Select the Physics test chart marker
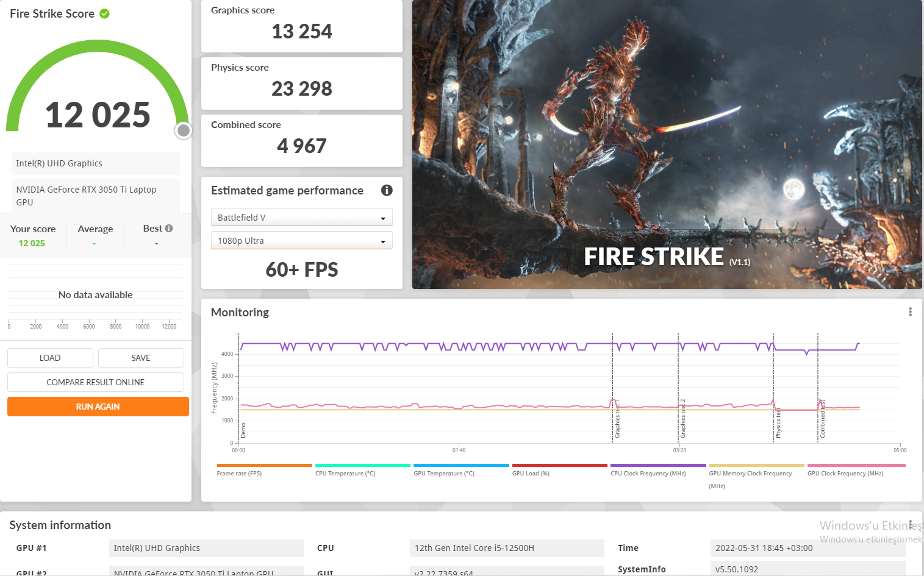This screenshot has height=576, width=924. [778, 423]
